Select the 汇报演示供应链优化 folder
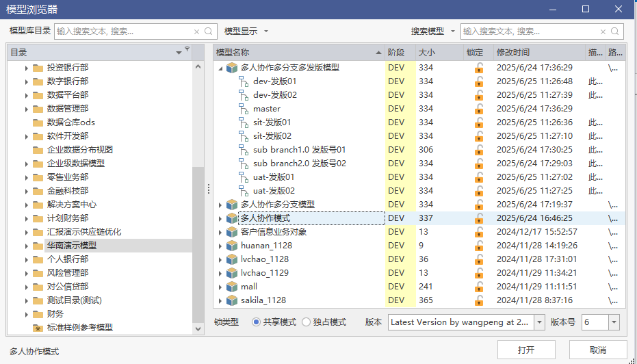The height and width of the screenshot is (364, 637). (84, 232)
